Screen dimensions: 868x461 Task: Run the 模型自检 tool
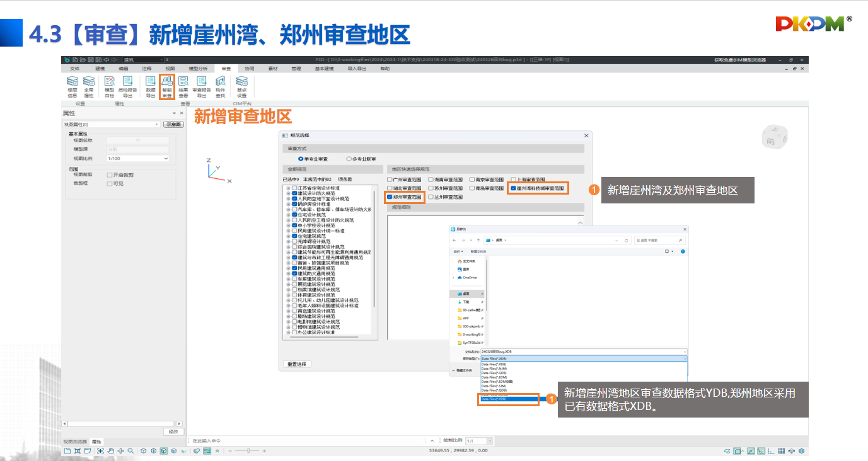tap(110, 87)
